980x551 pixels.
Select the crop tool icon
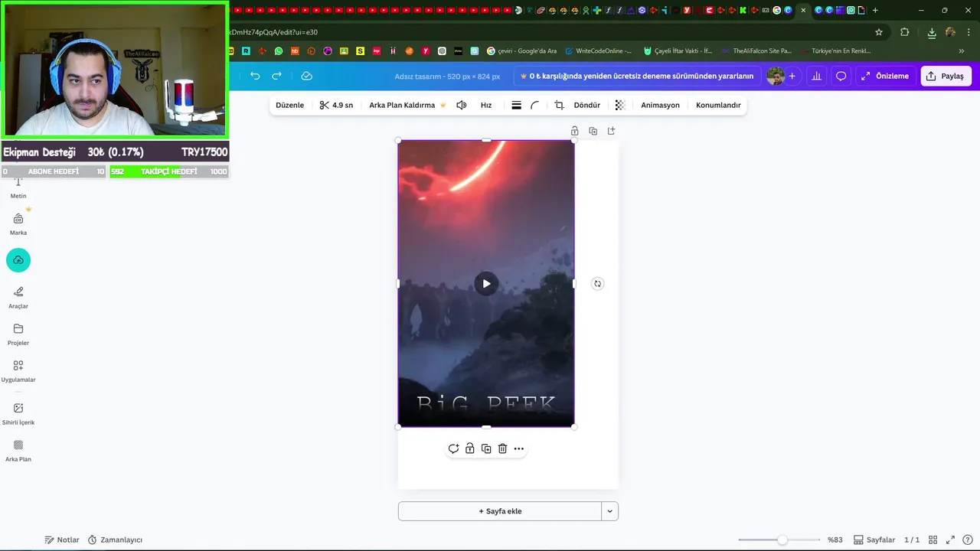coord(559,105)
